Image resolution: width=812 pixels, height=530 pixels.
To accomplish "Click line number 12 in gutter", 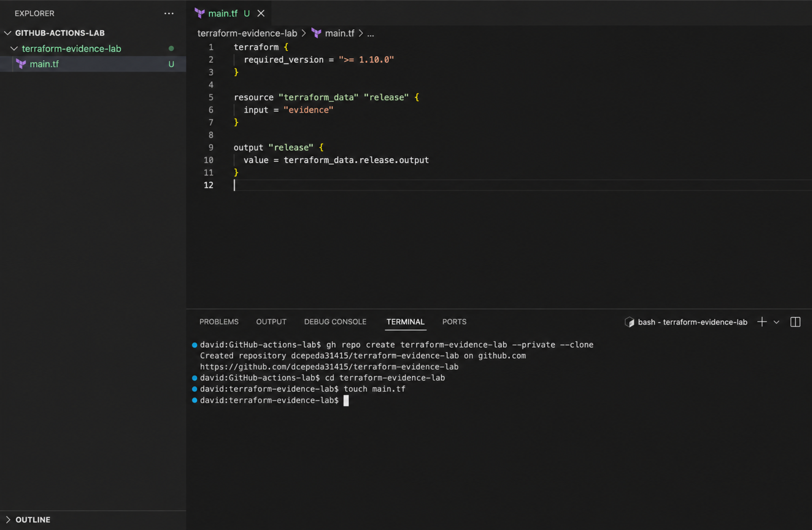I will pos(208,185).
